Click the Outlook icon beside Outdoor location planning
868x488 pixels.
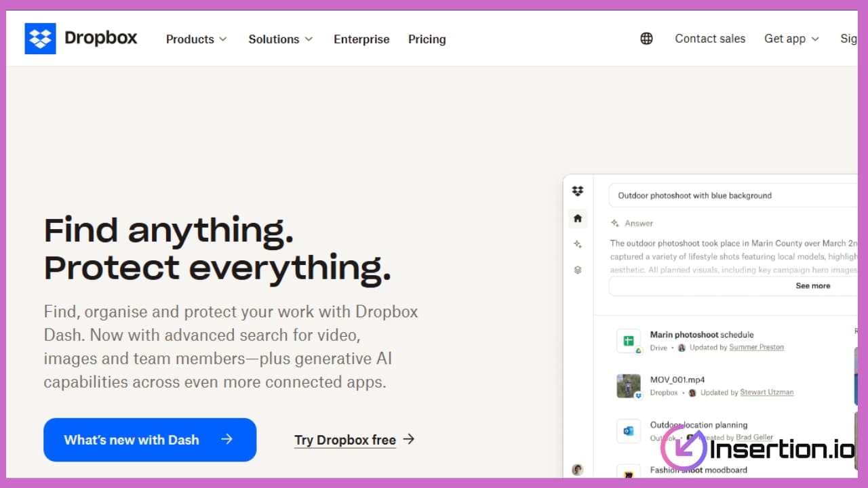(x=629, y=430)
